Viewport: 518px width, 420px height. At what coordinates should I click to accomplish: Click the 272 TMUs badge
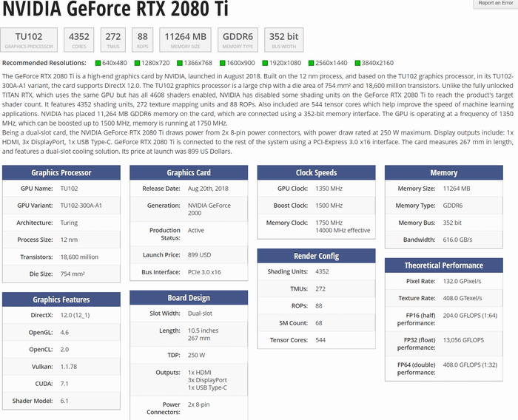click(113, 40)
